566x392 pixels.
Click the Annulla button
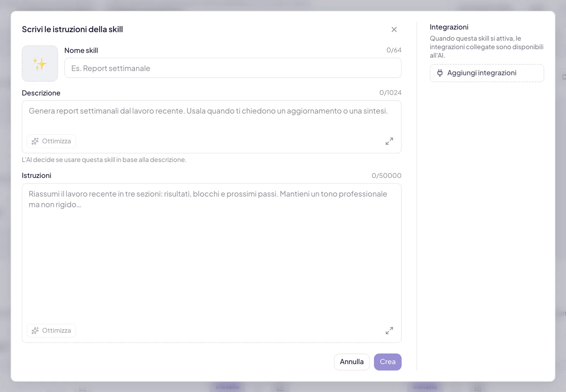352,362
